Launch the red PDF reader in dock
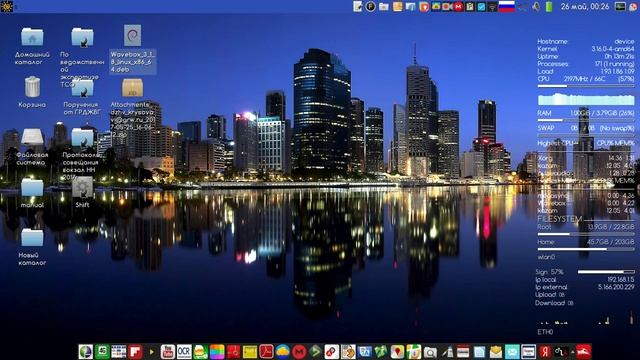 pos(266,352)
